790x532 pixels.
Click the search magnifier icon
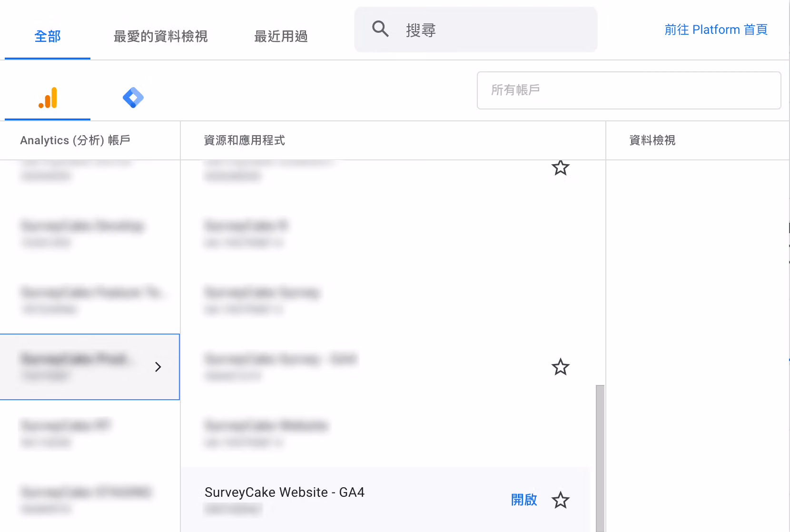click(x=380, y=29)
